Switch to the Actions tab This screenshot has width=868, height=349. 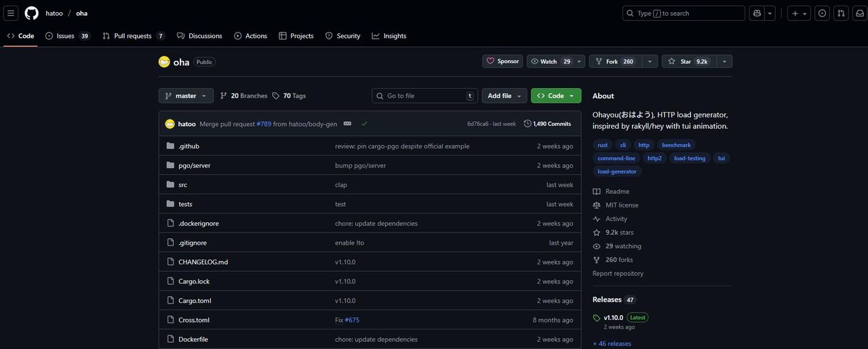click(251, 36)
